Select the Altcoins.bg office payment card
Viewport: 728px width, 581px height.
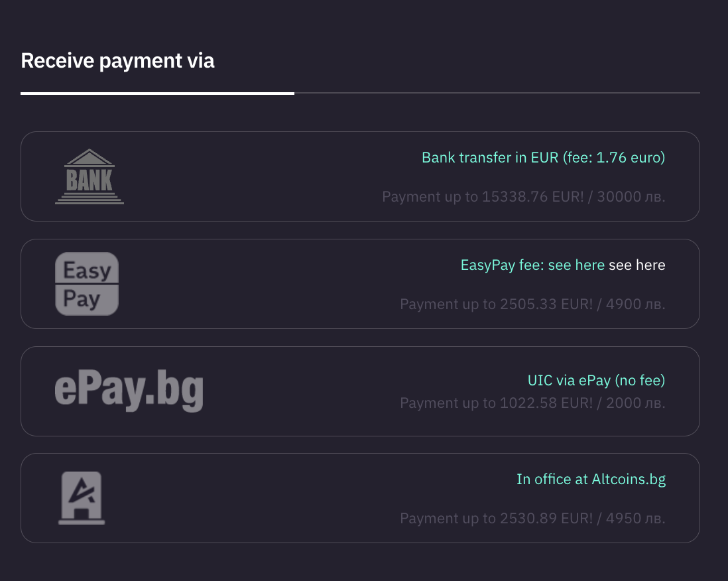point(265,498)
